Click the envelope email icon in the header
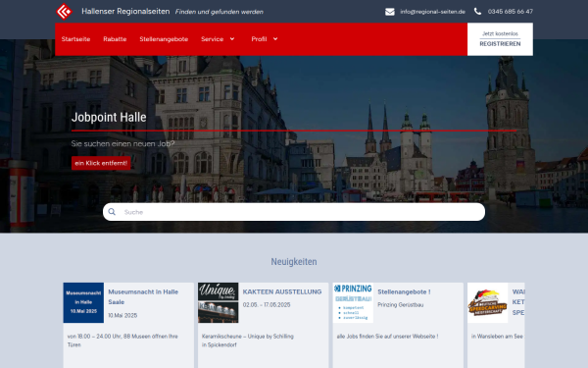588x368 pixels. pyautogui.click(x=390, y=12)
